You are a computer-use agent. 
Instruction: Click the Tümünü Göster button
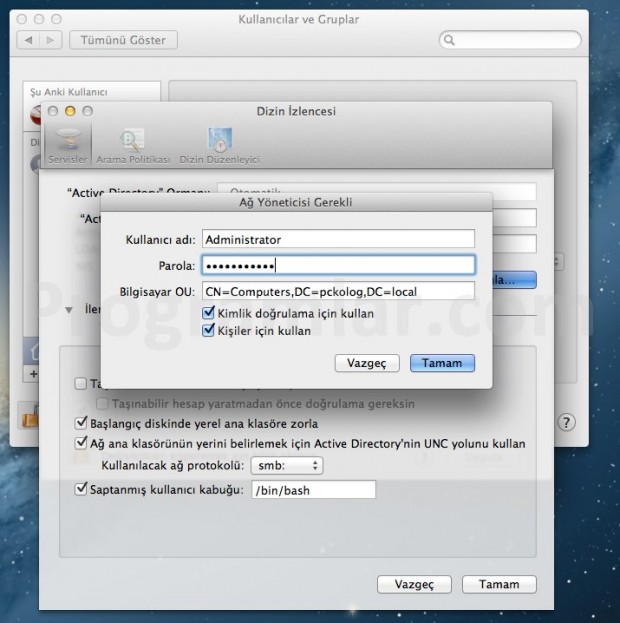click(123, 40)
